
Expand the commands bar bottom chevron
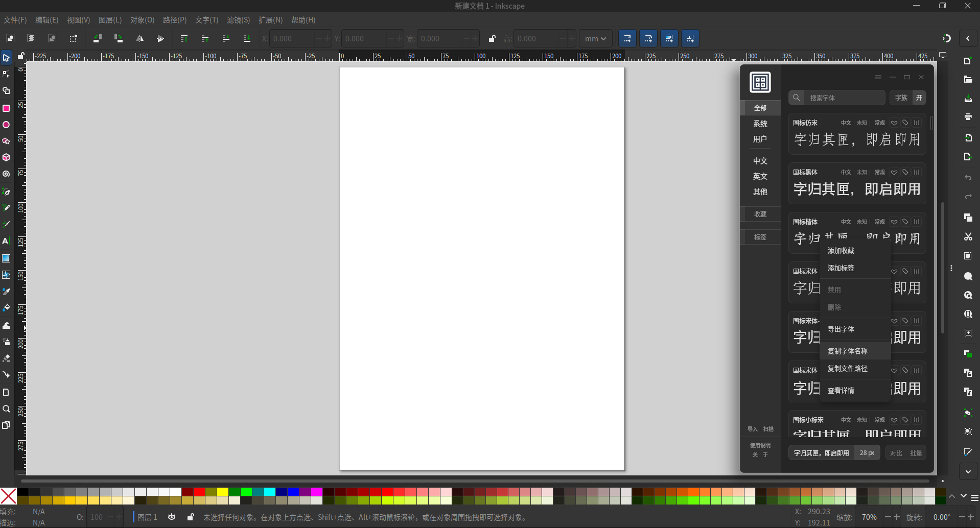point(968,472)
